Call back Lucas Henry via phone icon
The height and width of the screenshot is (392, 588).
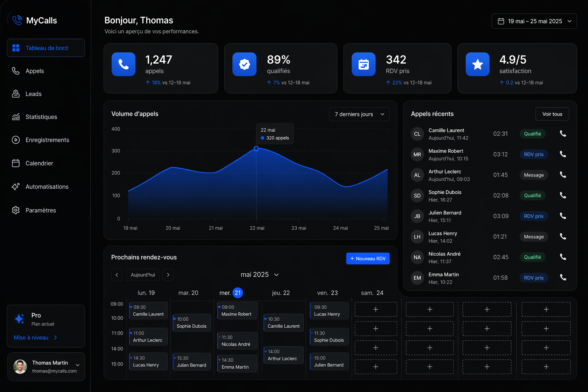pos(563,237)
